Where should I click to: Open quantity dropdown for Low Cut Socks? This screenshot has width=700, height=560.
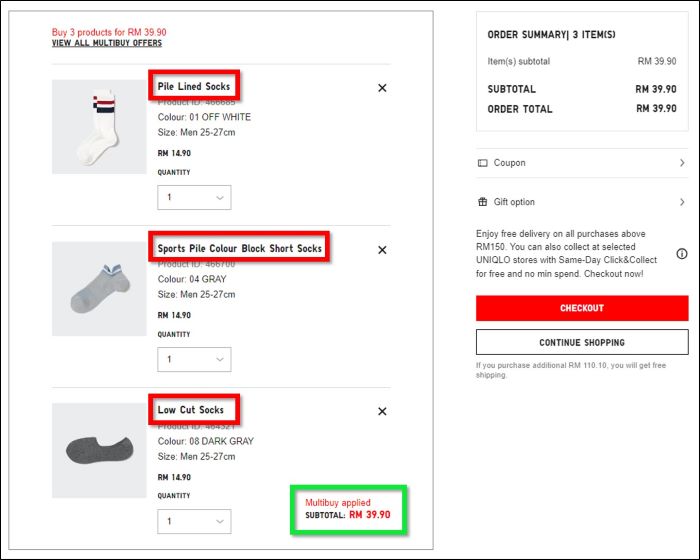(x=194, y=521)
